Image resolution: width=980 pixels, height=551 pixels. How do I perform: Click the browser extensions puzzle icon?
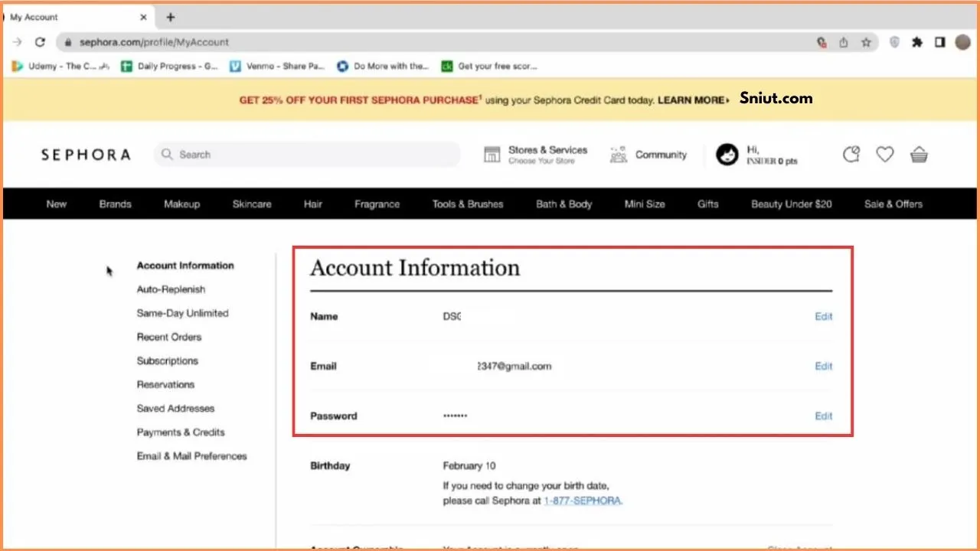[x=916, y=42]
